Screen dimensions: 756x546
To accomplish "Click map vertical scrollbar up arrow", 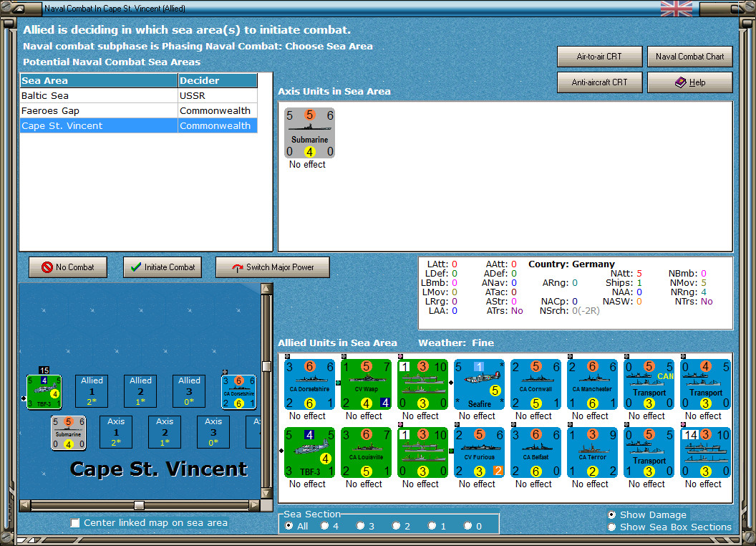I will (266, 289).
